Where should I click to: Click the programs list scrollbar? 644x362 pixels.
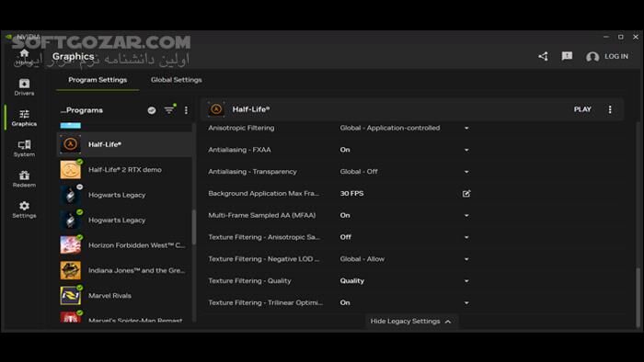coord(194,227)
